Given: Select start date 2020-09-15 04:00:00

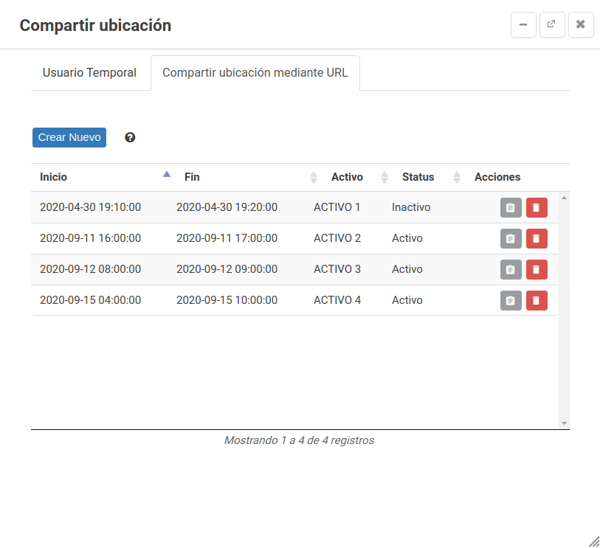Looking at the screenshot, I should pyautogui.click(x=90, y=300).
